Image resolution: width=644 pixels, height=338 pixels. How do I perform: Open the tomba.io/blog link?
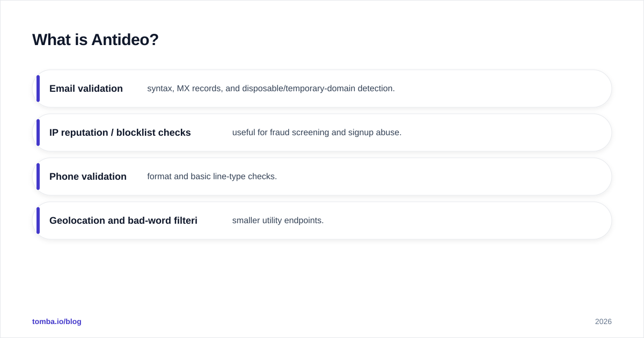click(57, 321)
